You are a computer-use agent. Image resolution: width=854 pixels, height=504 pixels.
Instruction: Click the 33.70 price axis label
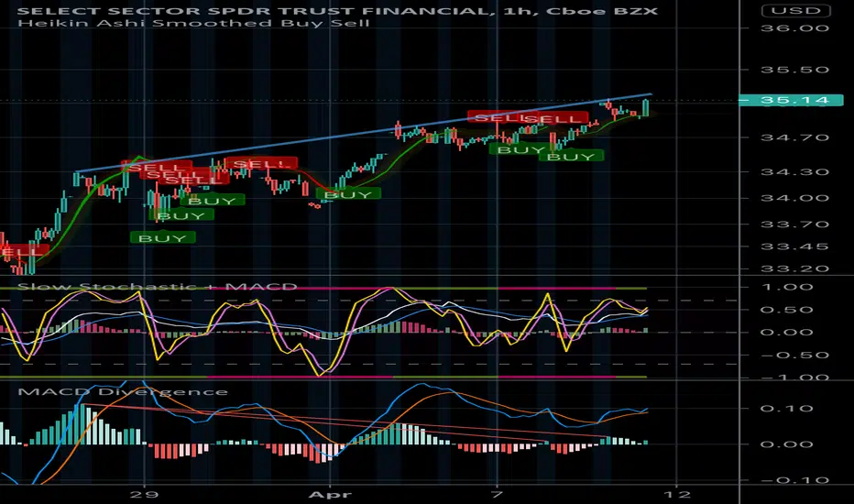[x=794, y=224]
